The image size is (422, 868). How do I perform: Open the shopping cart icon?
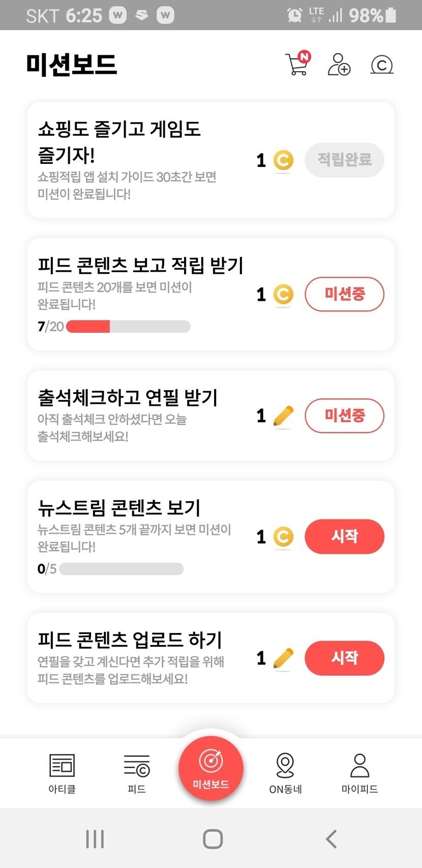(x=297, y=64)
